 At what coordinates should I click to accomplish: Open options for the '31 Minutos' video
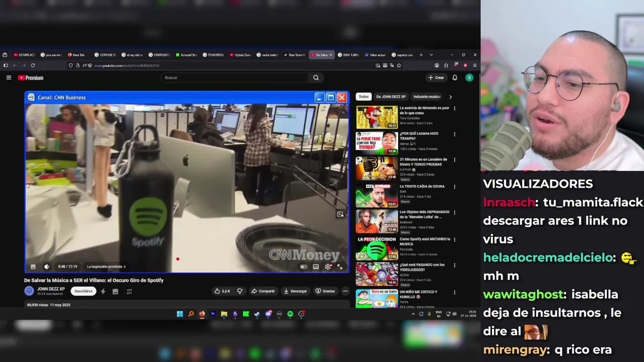point(454,160)
